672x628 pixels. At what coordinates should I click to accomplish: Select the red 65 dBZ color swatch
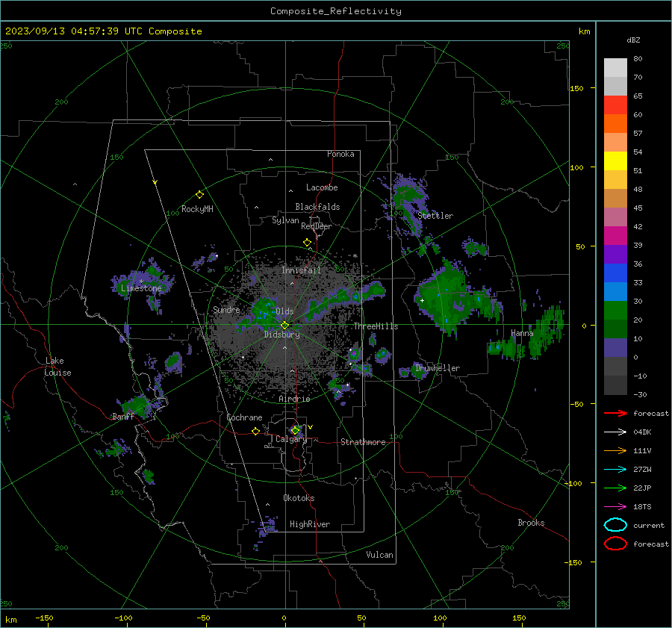click(x=615, y=105)
